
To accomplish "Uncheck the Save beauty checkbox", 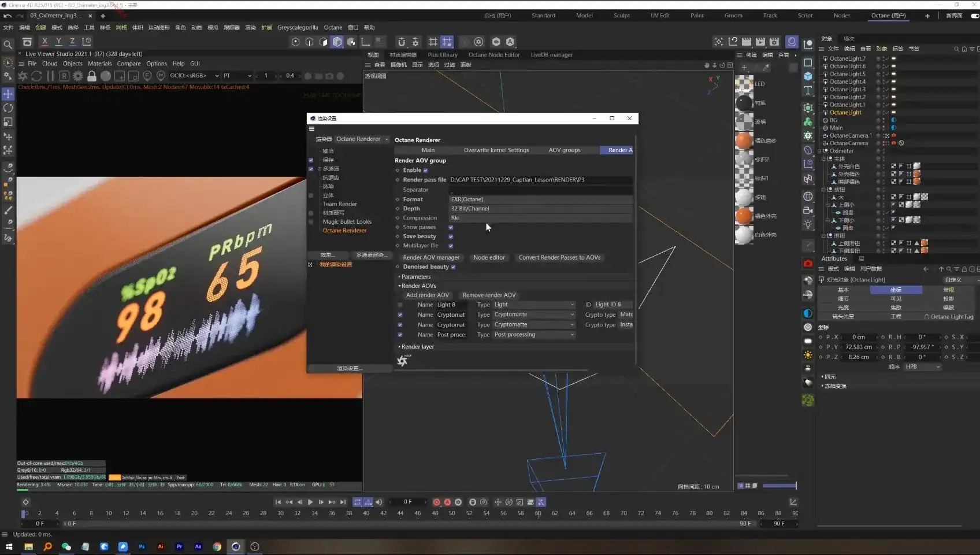I will tap(451, 236).
